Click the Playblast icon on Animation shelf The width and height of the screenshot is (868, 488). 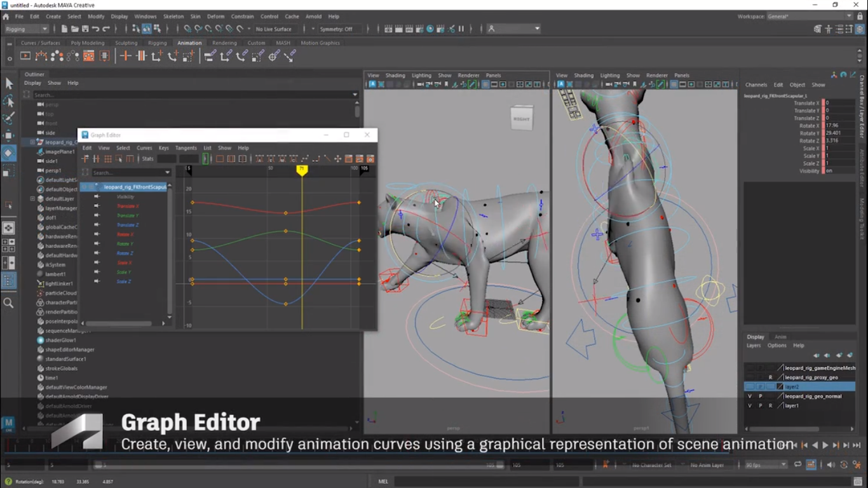coord(25,56)
